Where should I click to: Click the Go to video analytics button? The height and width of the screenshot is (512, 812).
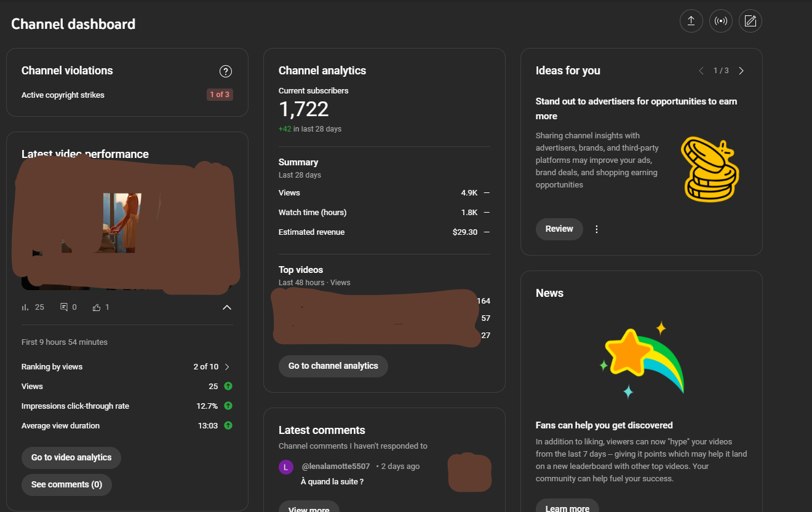[71, 457]
